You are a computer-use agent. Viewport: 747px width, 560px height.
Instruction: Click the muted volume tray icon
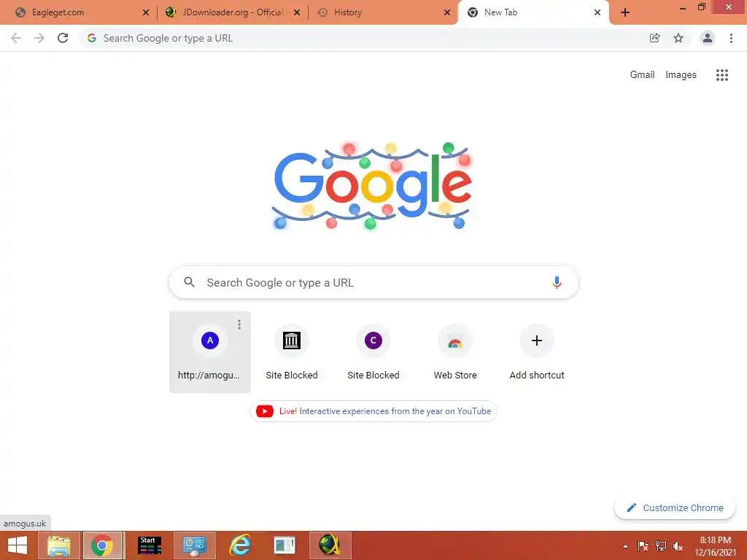click(x=678, y=546)
